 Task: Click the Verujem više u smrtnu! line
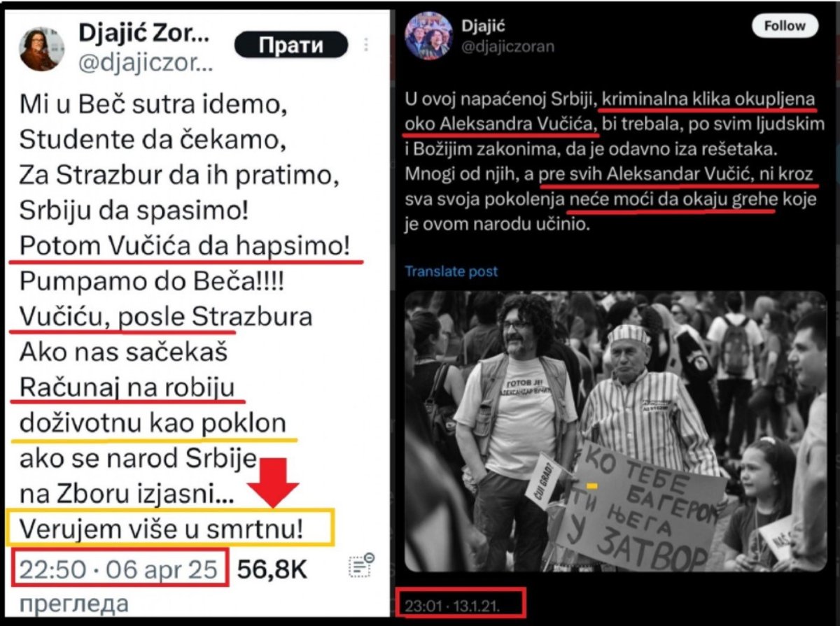coord(161,529)
